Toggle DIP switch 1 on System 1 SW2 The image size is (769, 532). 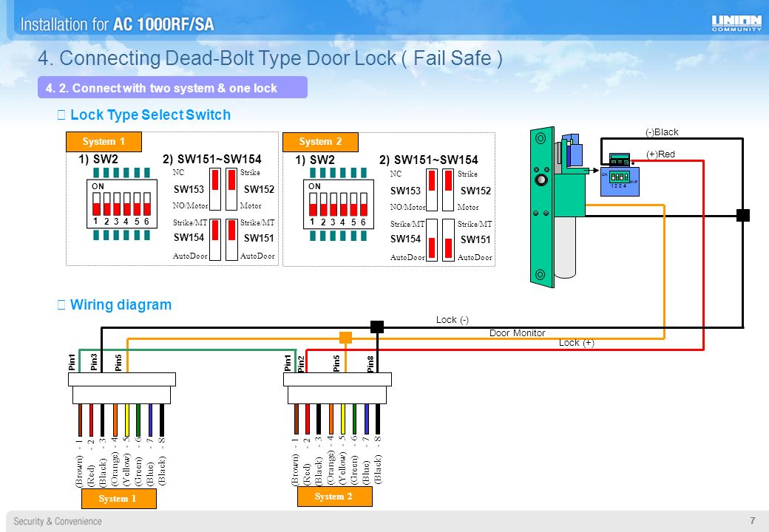[x=96, y=204]
